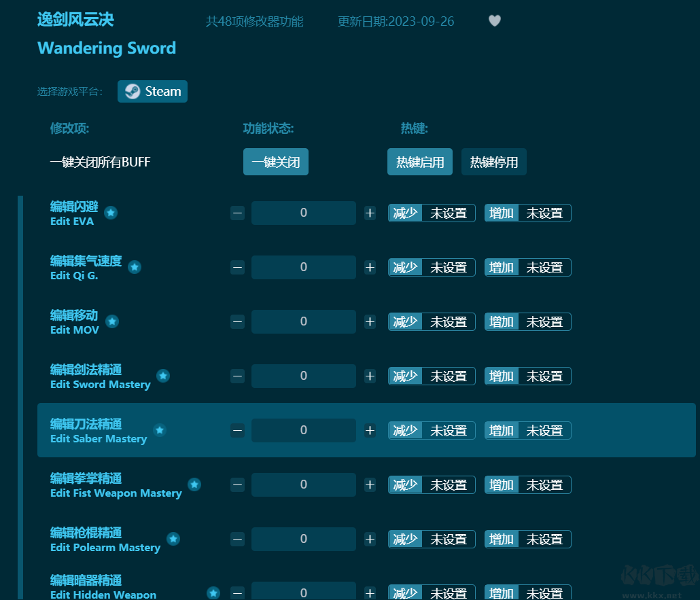Set 减少 hotkey for Edit Saber Mastery
Image resolution: width=700 pixels, height=600 pixels.
click(x=432, y=430)
